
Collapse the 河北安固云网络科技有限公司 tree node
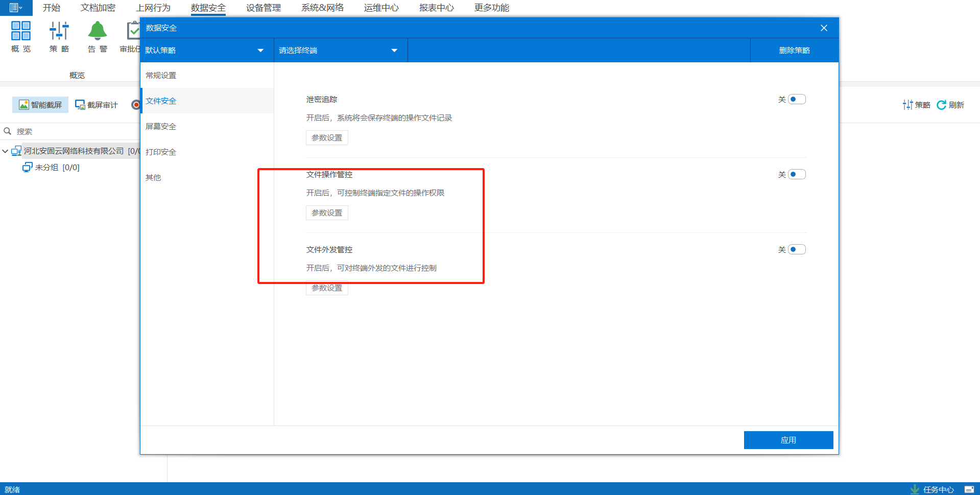5,151
